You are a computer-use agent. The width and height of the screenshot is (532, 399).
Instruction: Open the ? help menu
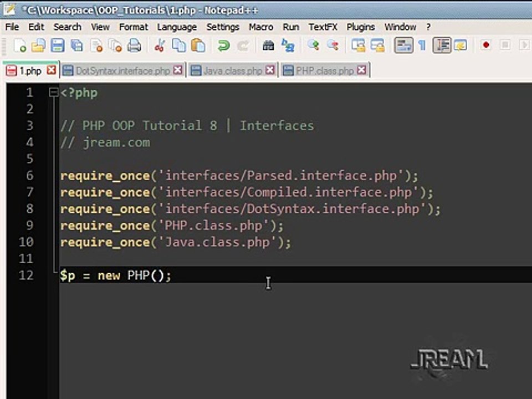(428, 27)
